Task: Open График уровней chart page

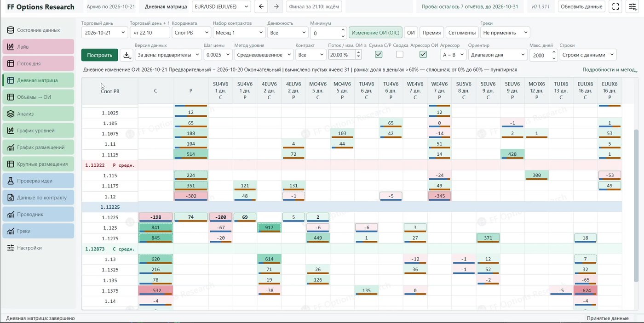Action: click(x=38, y=130)
